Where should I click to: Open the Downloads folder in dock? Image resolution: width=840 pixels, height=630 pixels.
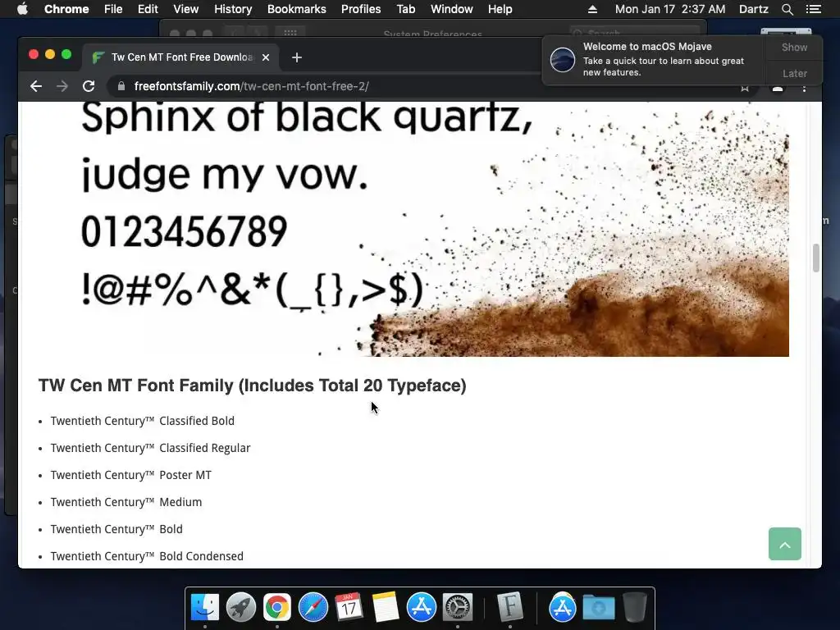598,608
